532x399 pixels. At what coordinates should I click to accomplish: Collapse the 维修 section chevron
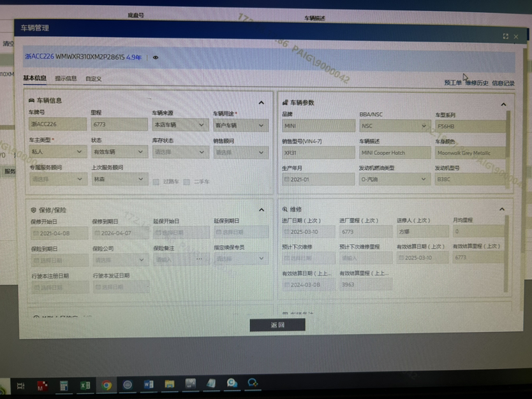(502, 209)
